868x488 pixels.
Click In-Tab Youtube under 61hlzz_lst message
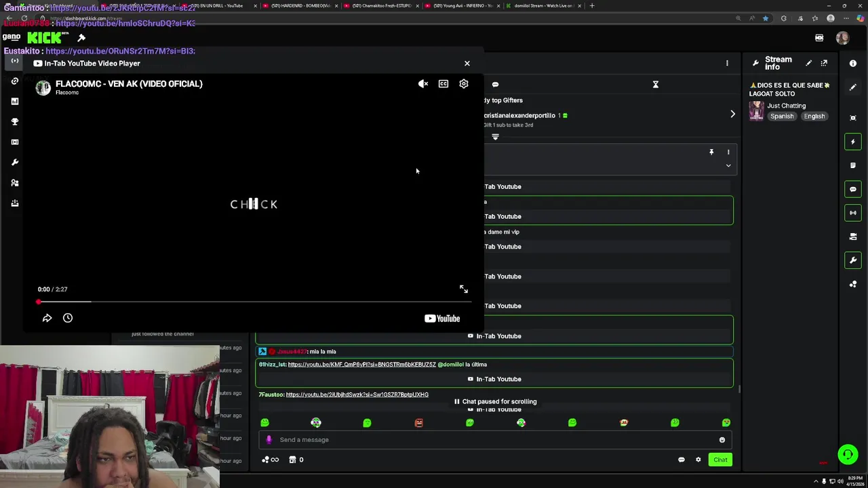[x=494, y=379]
